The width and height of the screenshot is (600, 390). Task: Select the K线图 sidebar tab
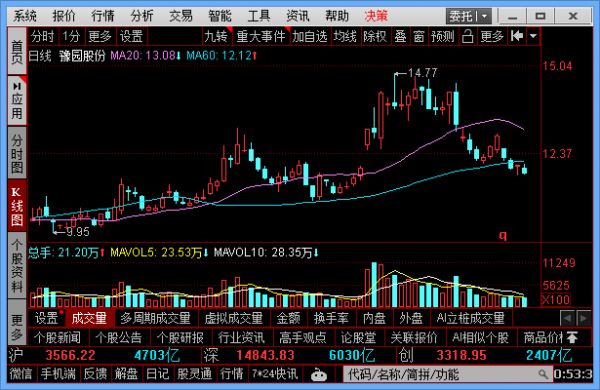click(x=17, y=206)
